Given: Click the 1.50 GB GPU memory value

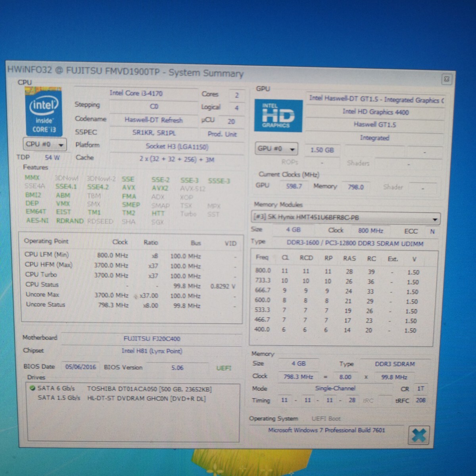Looking at the screenshot, I should [x=322, y=150].
